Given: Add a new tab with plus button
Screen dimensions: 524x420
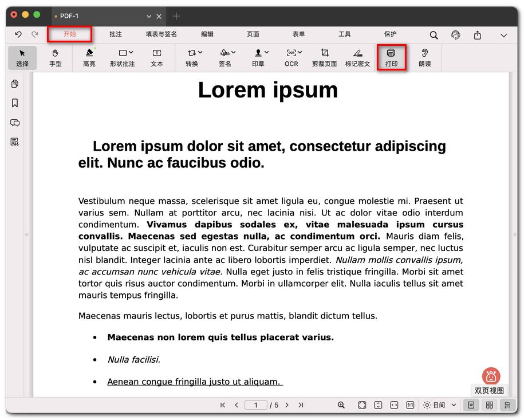Looking at the screenshot, I should [x=176, y=16].
